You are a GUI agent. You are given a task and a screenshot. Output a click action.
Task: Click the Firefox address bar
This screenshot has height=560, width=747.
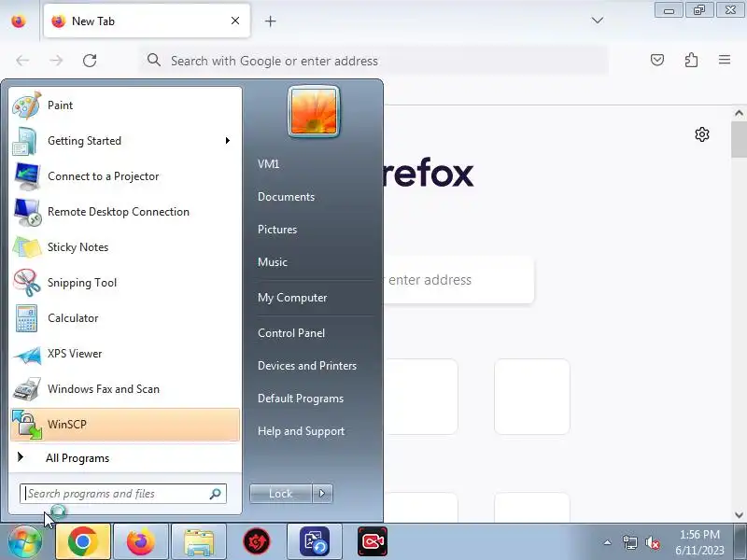coord(374,61)
